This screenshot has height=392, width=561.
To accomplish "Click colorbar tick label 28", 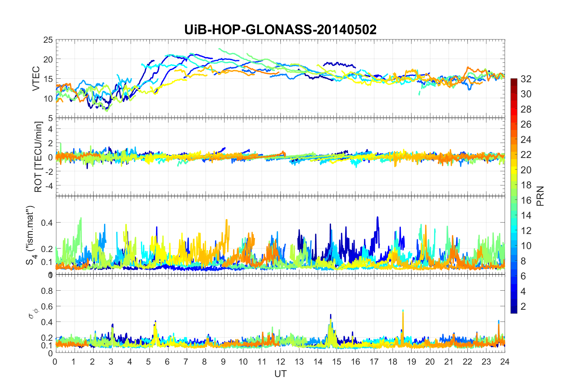I will 526,109.
